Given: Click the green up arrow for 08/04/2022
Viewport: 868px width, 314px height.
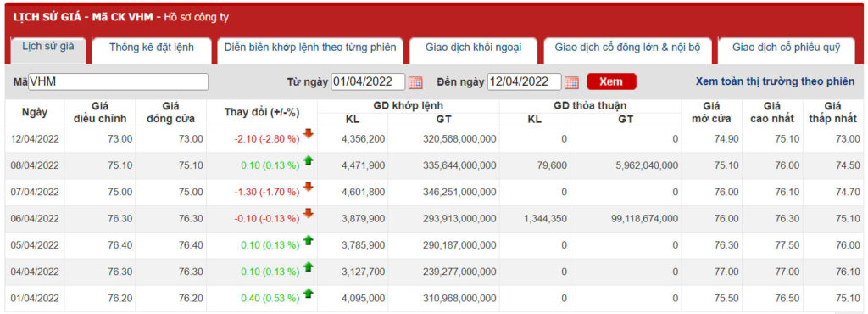Looking at the screenshot, I should (x=309, y=160).
